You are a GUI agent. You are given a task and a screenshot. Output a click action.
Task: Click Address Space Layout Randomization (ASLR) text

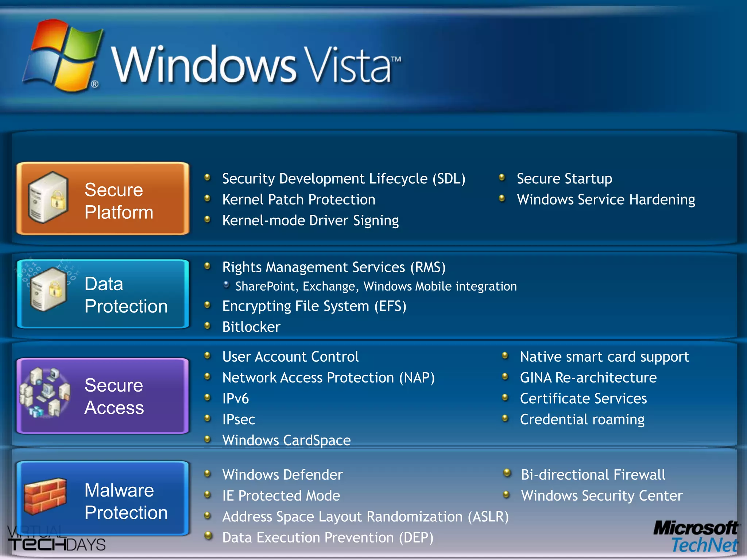click(x=365, y=517)
